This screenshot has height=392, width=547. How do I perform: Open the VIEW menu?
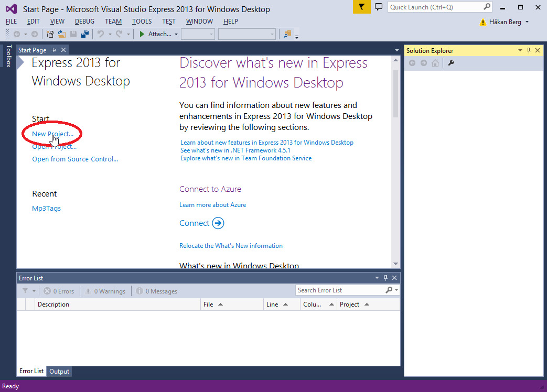[57, 21]
